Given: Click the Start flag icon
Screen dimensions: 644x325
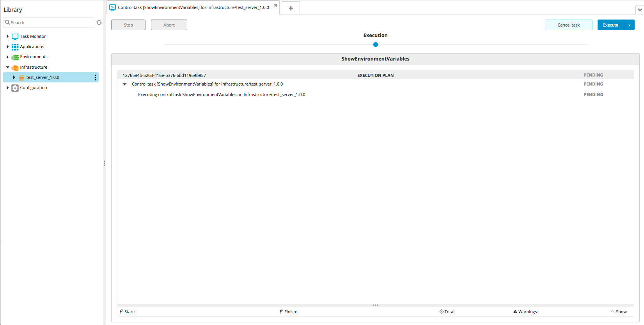Looking at the screenshot, I should (121, 312).
